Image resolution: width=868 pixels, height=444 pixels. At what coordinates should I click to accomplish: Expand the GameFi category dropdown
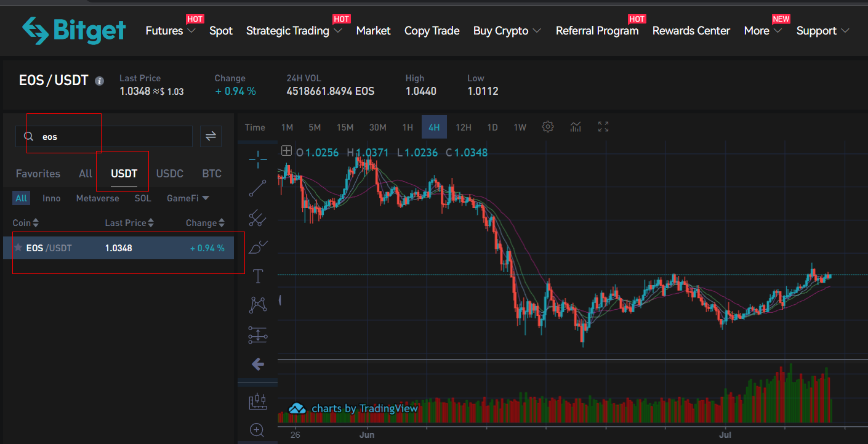188,198
